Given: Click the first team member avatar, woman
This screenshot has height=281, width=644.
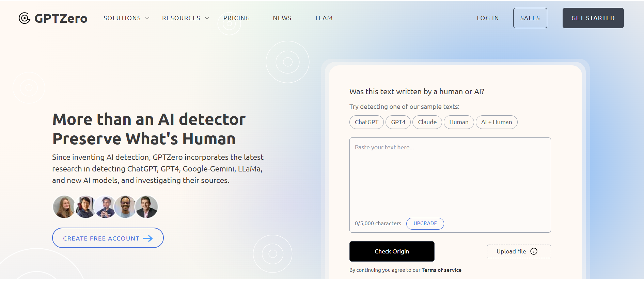Looking at the screenshot, I should [64, 207].
